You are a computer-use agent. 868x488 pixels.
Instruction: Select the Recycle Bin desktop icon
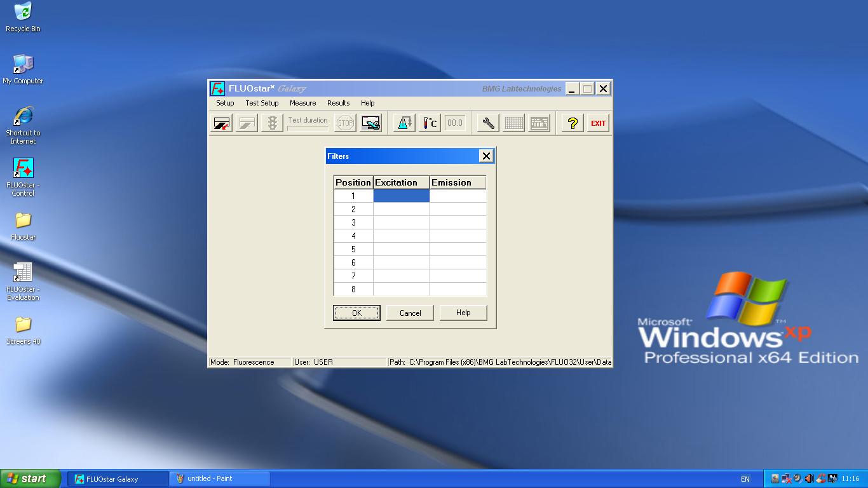pos(23,17)
